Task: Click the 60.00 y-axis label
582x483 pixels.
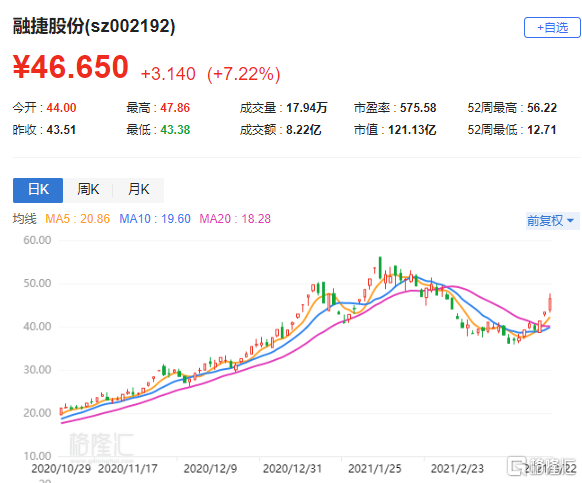Action: pyautogui.click(x=37, y=240)
